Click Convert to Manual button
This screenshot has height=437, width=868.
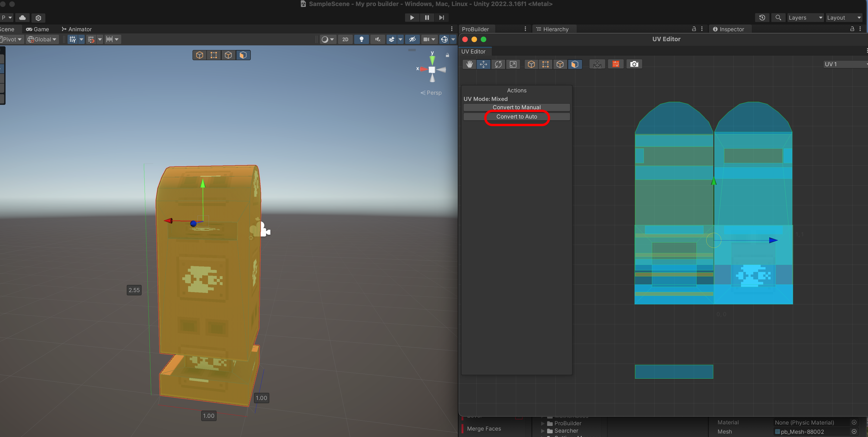pyautogui.click(x=516, y=107)
